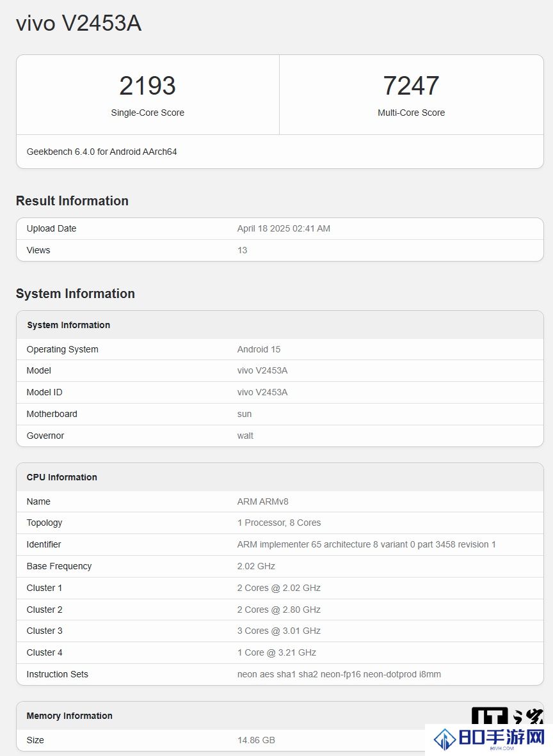This screenshot has height=756, width=553.
Task: Select the 1 Core @ 3.21 GHz value
Action: (x=276, y=652)
